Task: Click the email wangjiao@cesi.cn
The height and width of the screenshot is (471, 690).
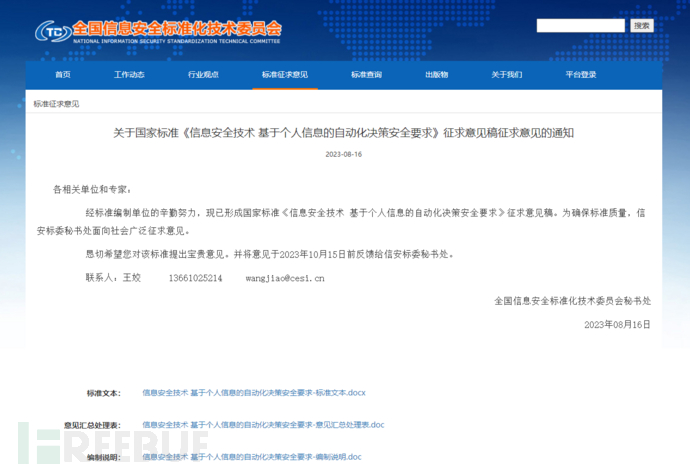Action: [285, 278]
